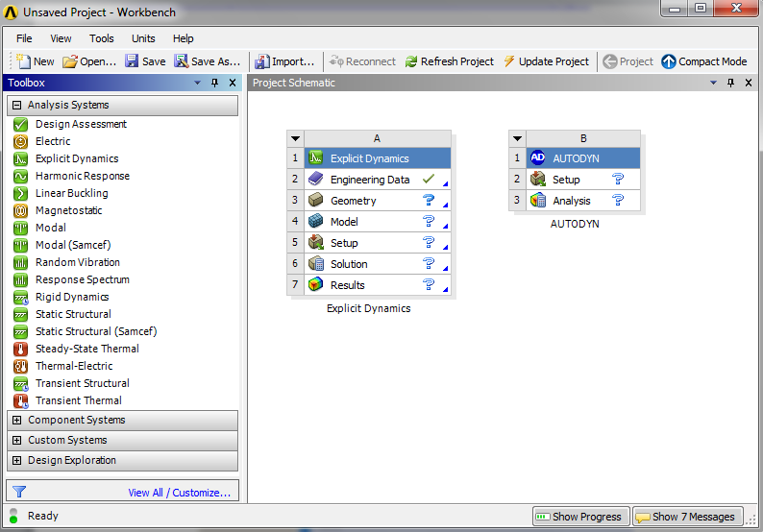The width and height of the screenshot is (763, 532).
Task: Click the Thermal-Electric icon
Action: pos(20,366)
